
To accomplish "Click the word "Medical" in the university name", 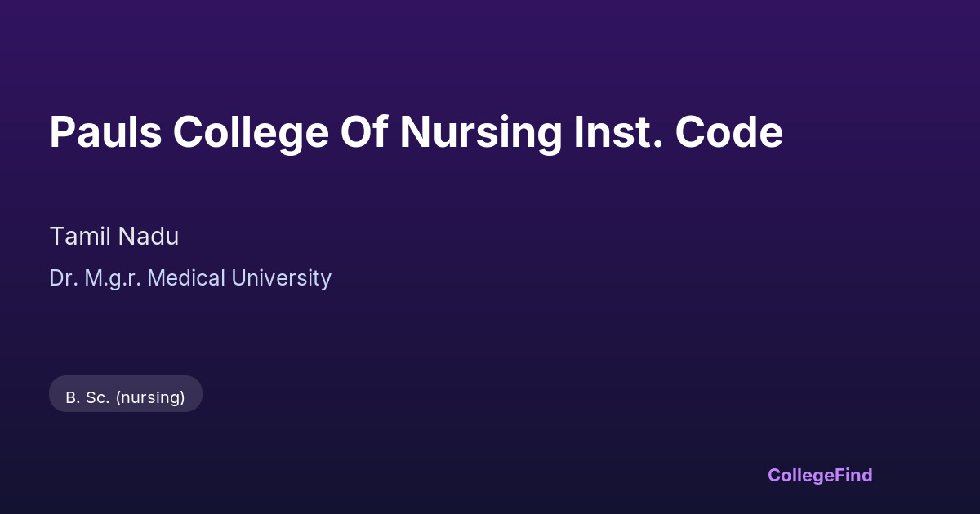I will coord(187,278).
